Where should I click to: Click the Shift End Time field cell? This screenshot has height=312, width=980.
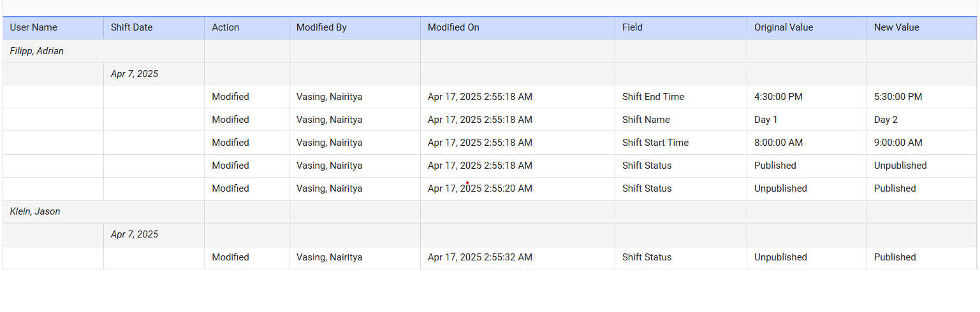click(x=653, y=97)
